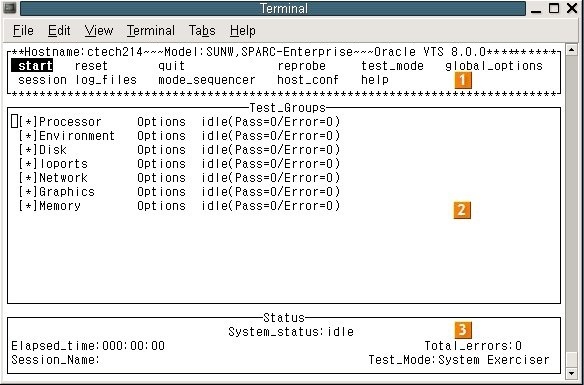The width and height of the screenshot is (584, 385).
Task: Click the Memory idle status text
Action: click(x=271, y=206)
